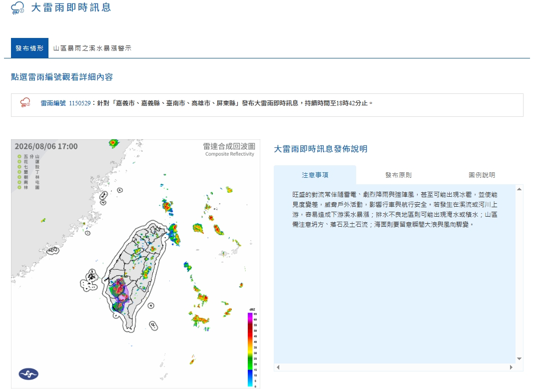Click the radar timestamp 2026/08/06 17:00

(x=46, y=146)
